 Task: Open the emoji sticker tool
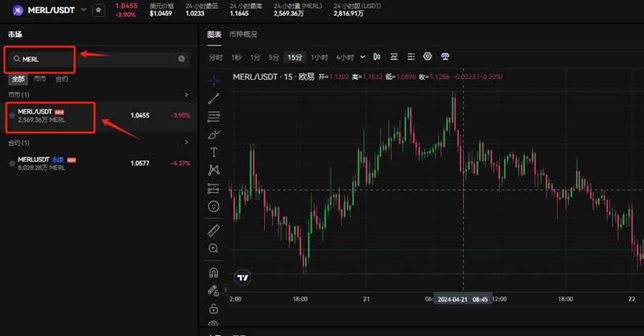(213, 206)
